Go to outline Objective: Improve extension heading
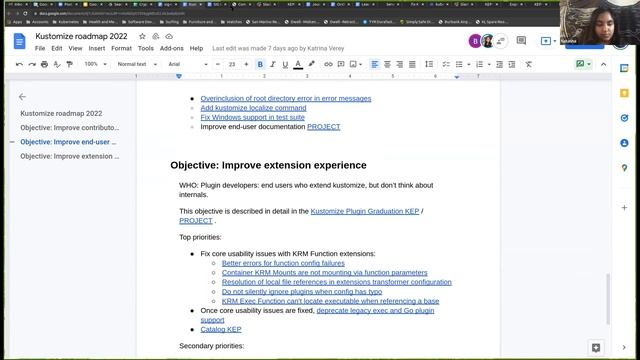 point(70,156)
